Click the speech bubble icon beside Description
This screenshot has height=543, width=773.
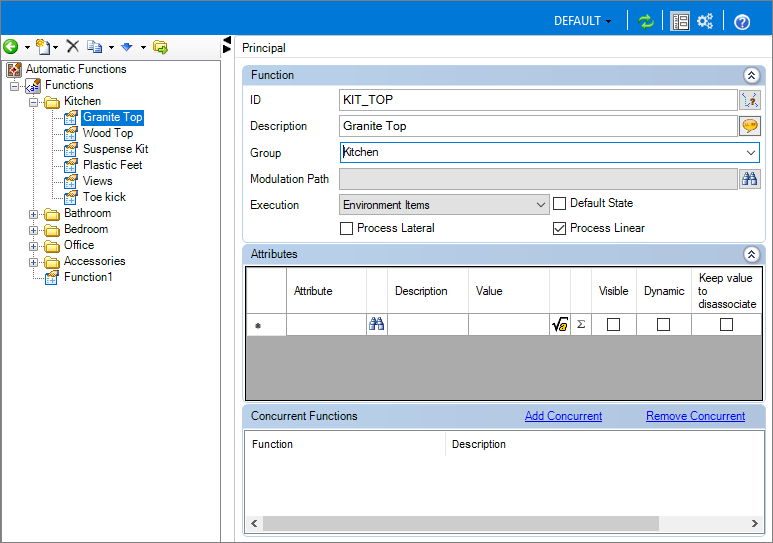[x=750, y=126]
